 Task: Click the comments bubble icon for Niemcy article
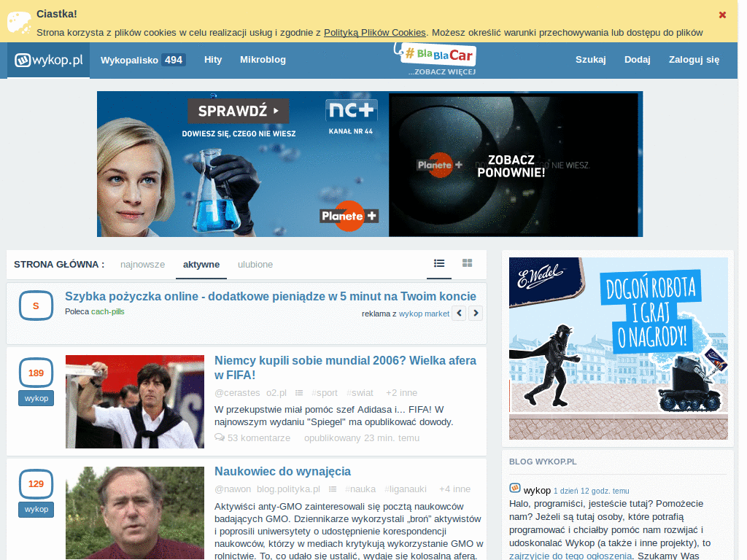pyautogui.click(x=220, y=437)
